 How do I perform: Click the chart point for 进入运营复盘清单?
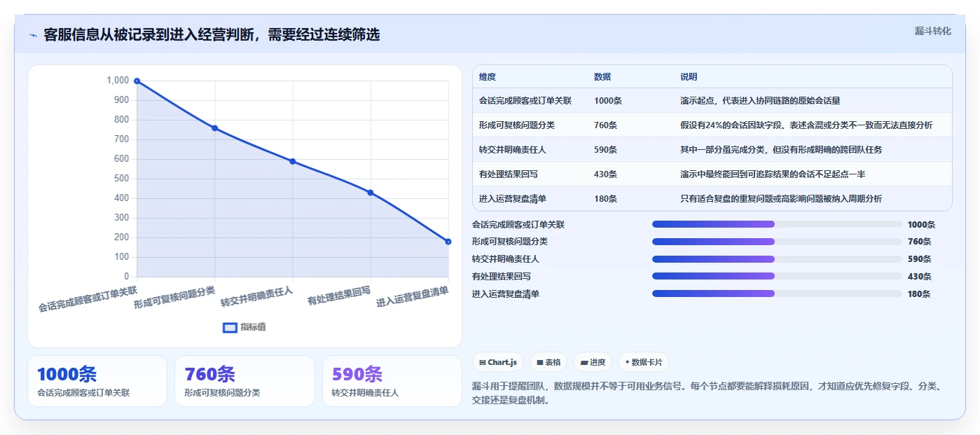click(x=448, y=242)
